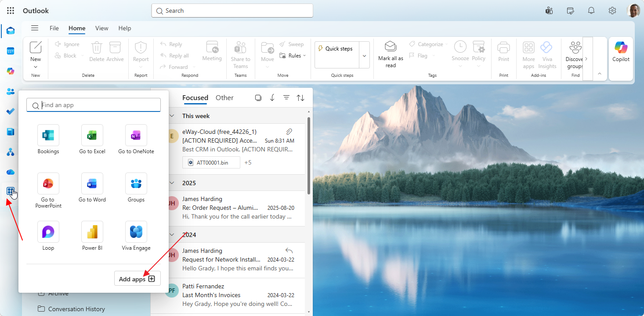Launch the Power BI app
The height and width of the screenshot is (316, 644).
click(92, 236)
